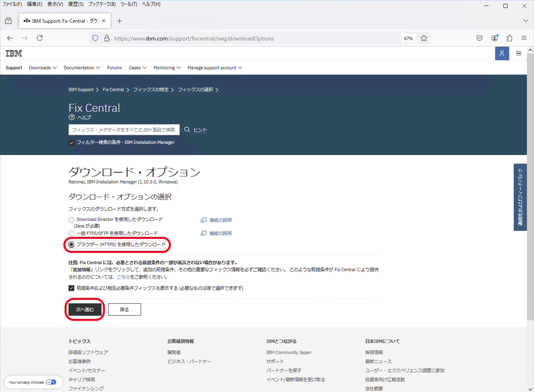Click IBM Support breadcrumb link
Screen dimensions: 534x392
pos(81,89)
